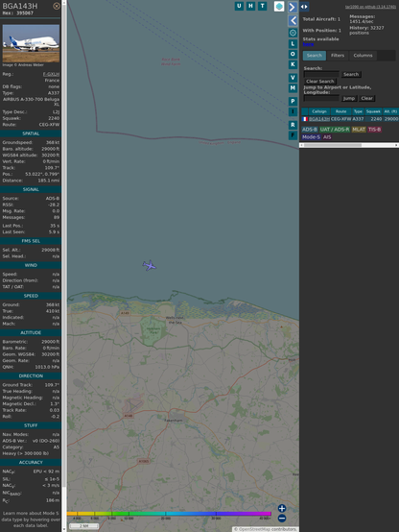Switch to the Search tab
Image resolution: width=399 pixels, height=532 pixels.
tap(315, 56)
